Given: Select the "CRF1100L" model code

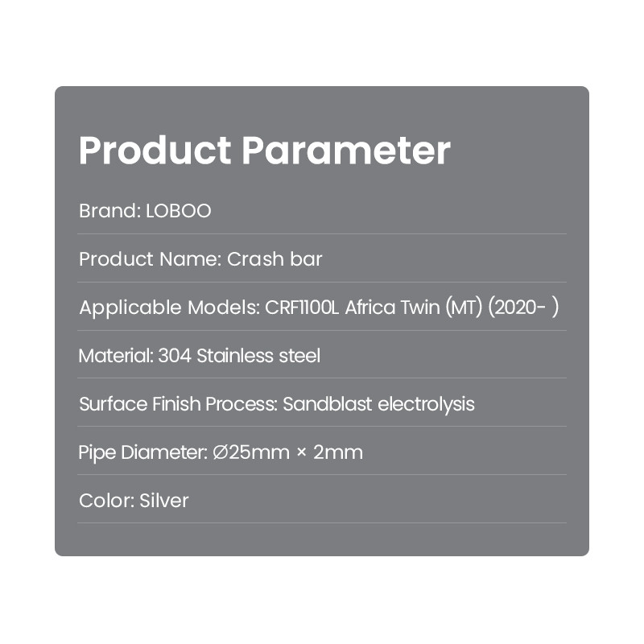Looking at the screenshot, I should (302, 308).
